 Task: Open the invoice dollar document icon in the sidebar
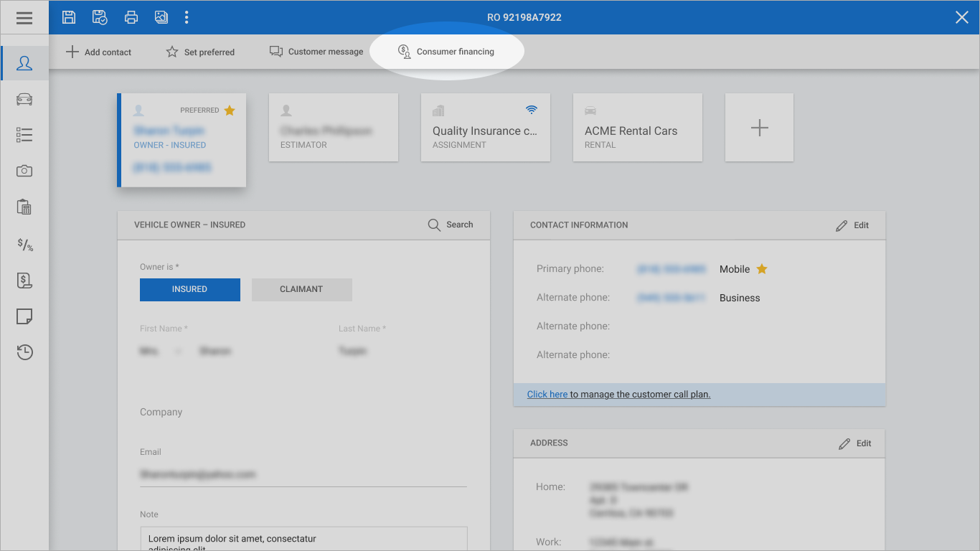(x=24, y=281)
